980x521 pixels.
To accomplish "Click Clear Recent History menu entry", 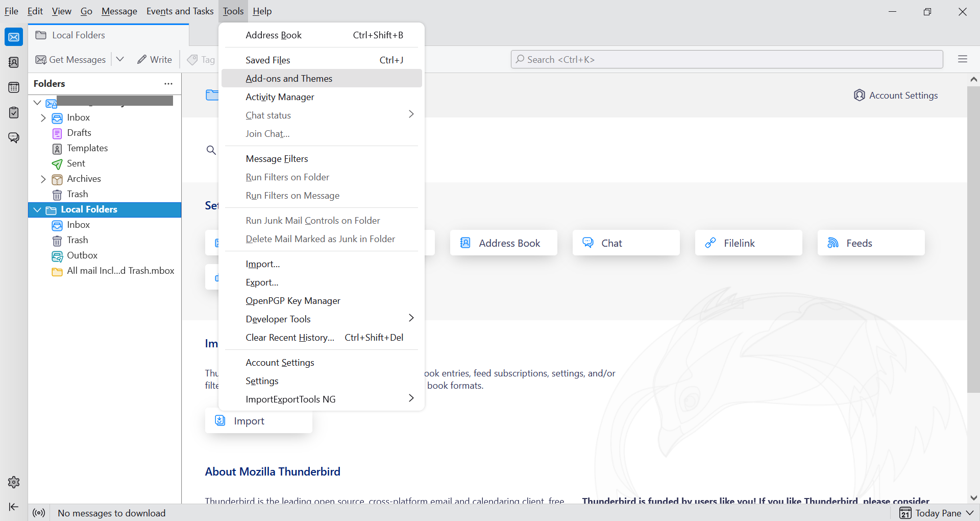I will (x=322, y=338).
